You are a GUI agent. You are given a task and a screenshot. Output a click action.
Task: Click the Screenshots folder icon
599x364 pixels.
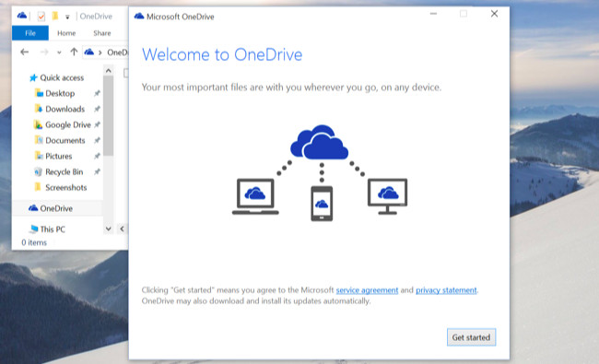38,187
